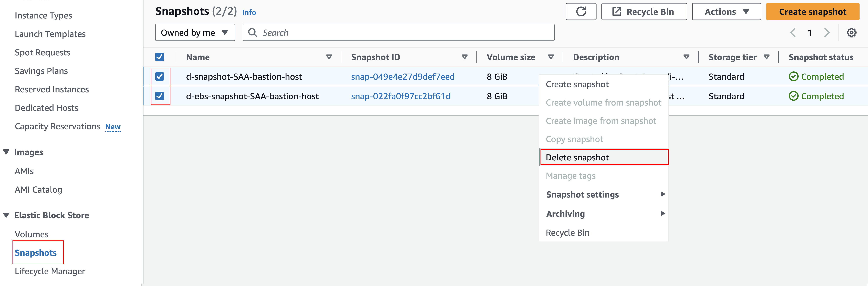Viewport: 868px width, 286px height.
Task: Toggle the select-all snapshots checkbox
Action: 160,57
